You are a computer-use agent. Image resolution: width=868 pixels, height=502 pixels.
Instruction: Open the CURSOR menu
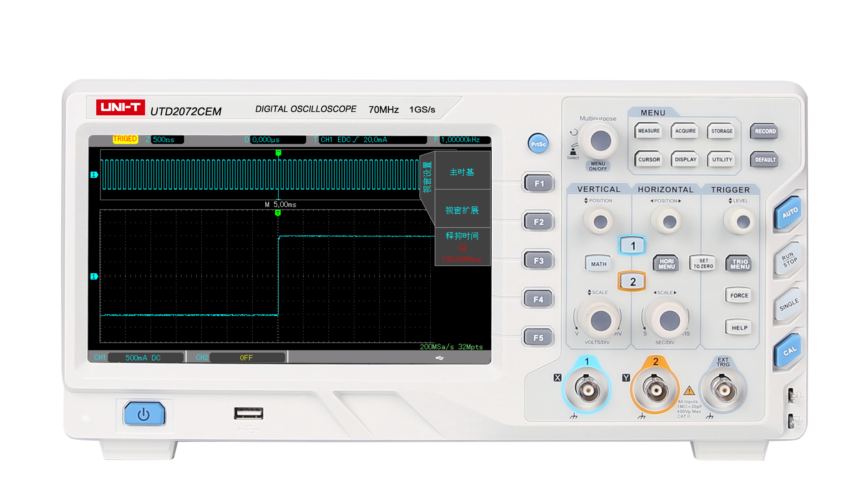[649, 159]
